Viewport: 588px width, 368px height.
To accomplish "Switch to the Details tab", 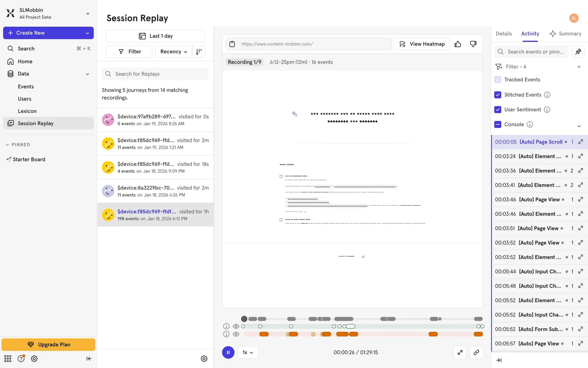I will pyautogui.click(x=503, y=34).
